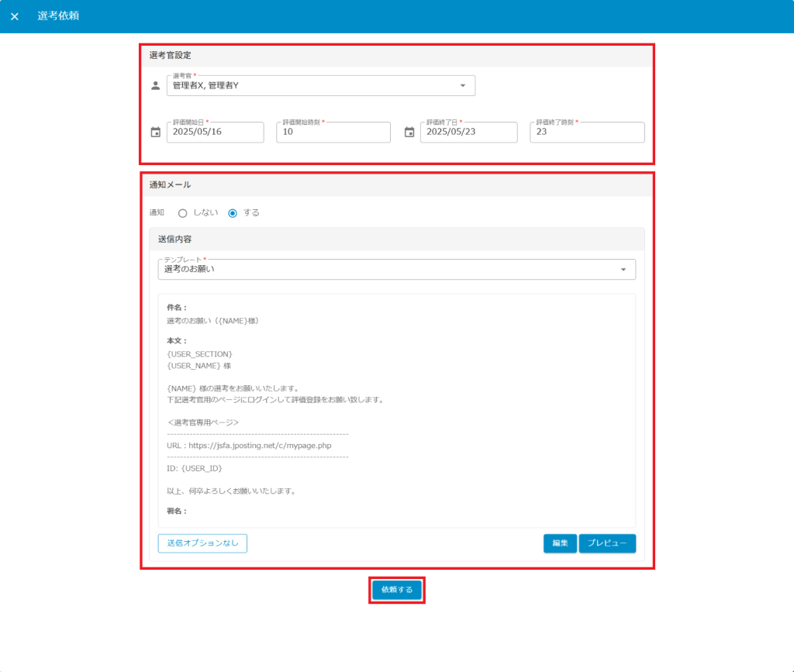Expand the テンプレート dropdown arrow
Viewport: 794px width, 672px height.
[x=623, y=270]
